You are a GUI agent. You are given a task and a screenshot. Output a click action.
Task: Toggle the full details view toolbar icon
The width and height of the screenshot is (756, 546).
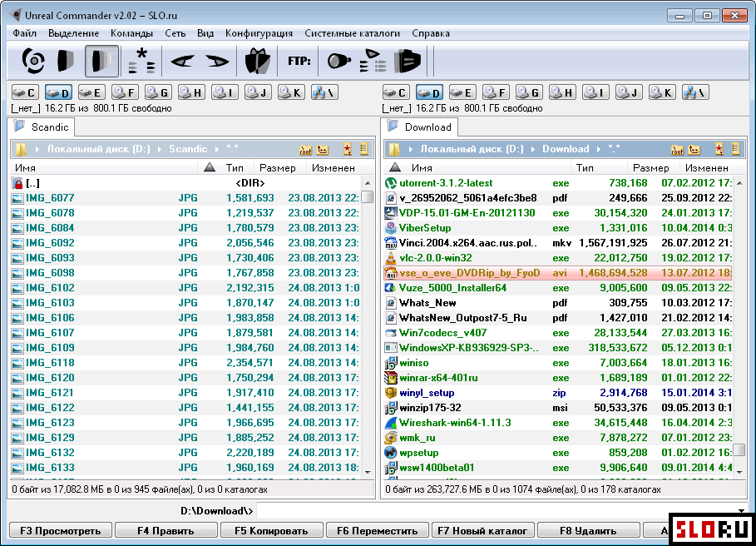(x=101, y=61)
